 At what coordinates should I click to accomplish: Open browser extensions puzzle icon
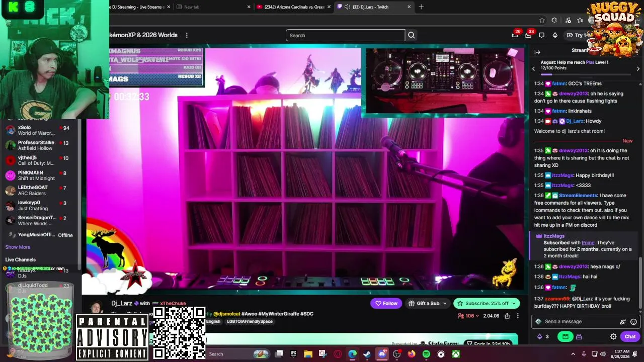[554, 20]
